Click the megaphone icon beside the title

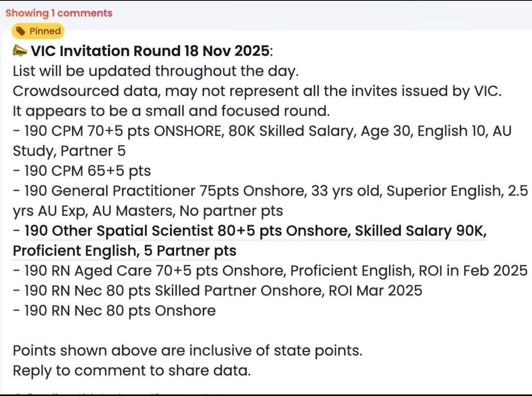tap(20, 51)
